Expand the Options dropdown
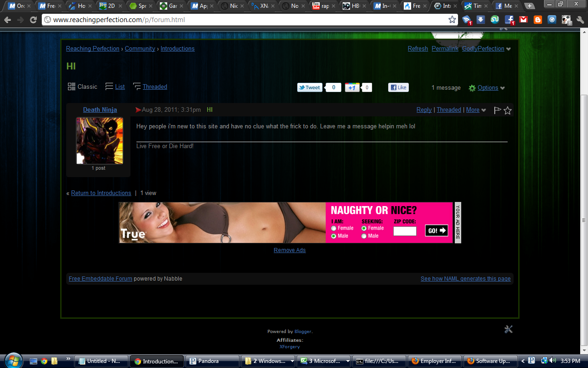 [487, 88]
